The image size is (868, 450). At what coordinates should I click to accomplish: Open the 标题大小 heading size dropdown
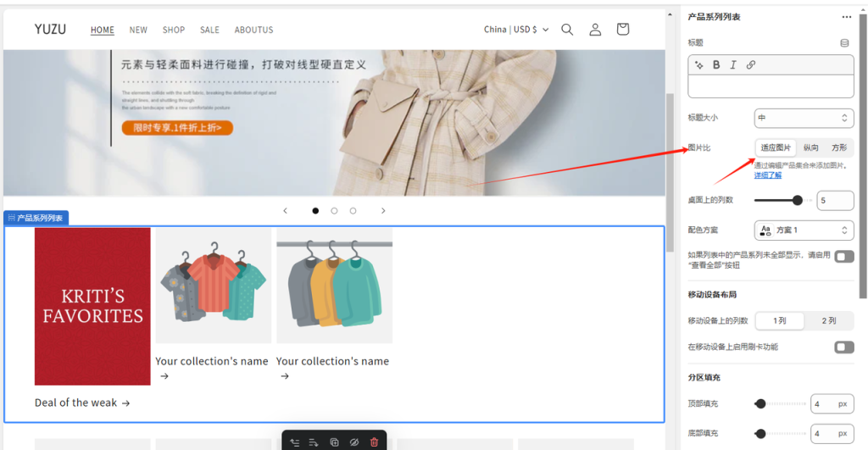click(x=804, y=118)
